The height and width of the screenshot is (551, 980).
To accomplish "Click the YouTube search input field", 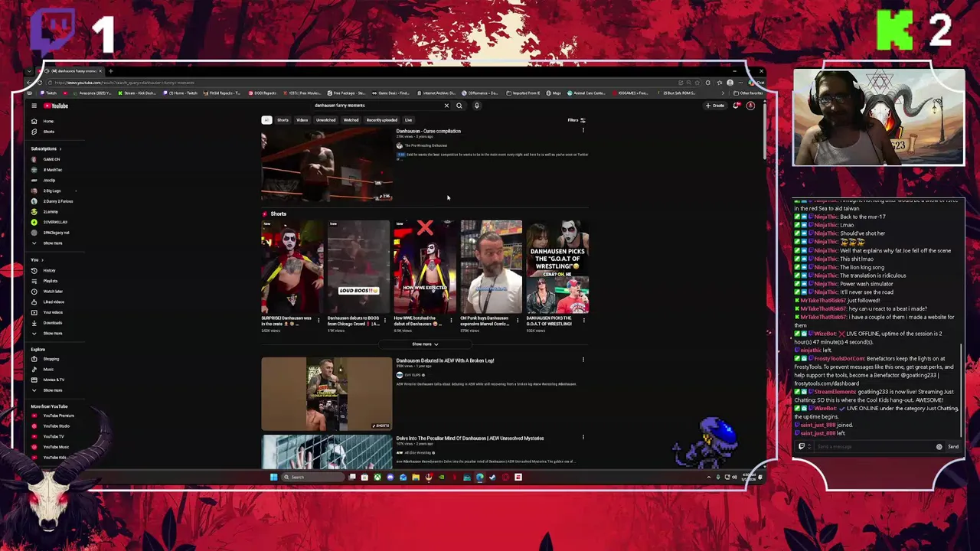I will [x=379, y=106].
